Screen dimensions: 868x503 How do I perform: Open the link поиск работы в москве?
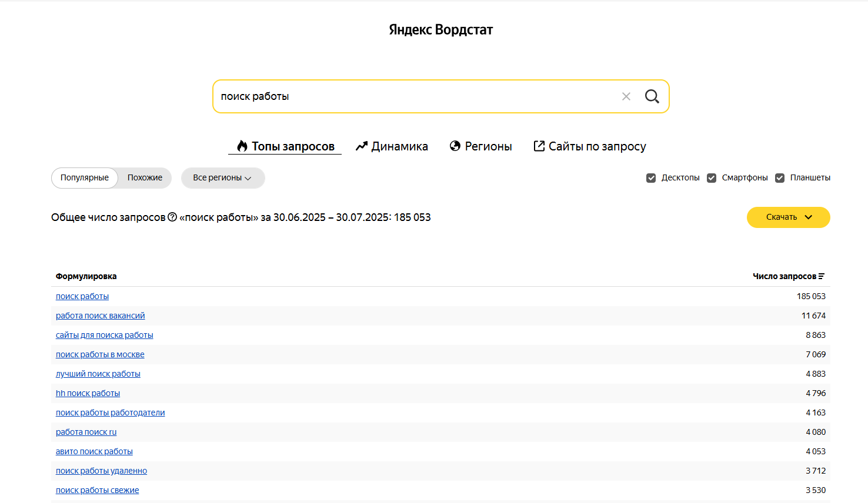(100, 354)
